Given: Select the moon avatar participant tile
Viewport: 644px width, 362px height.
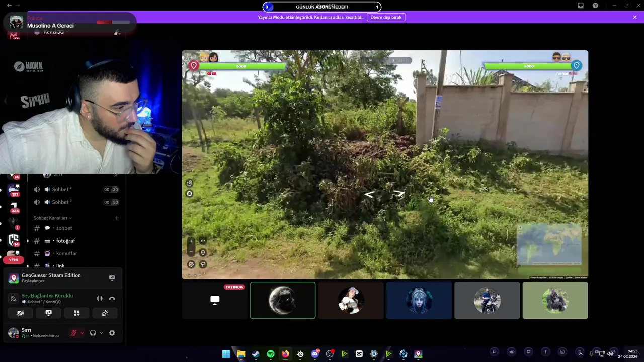Looking at the screenshot, I should [283, 300].
